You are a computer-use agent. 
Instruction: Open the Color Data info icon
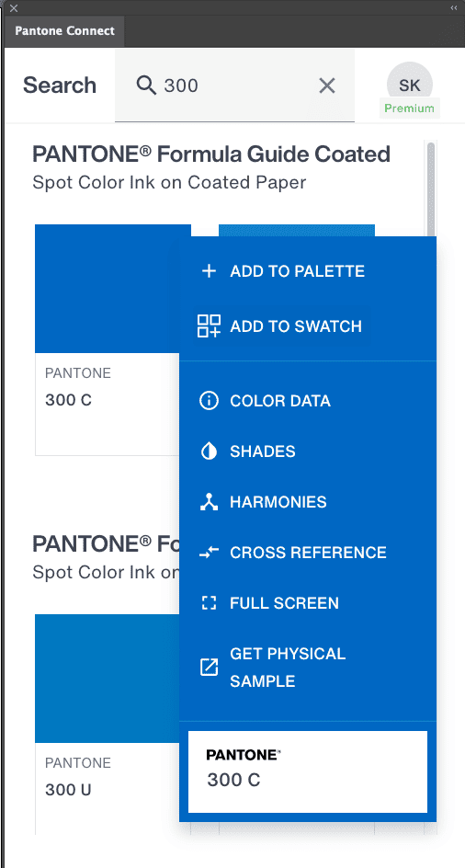[x=209, y=401]
